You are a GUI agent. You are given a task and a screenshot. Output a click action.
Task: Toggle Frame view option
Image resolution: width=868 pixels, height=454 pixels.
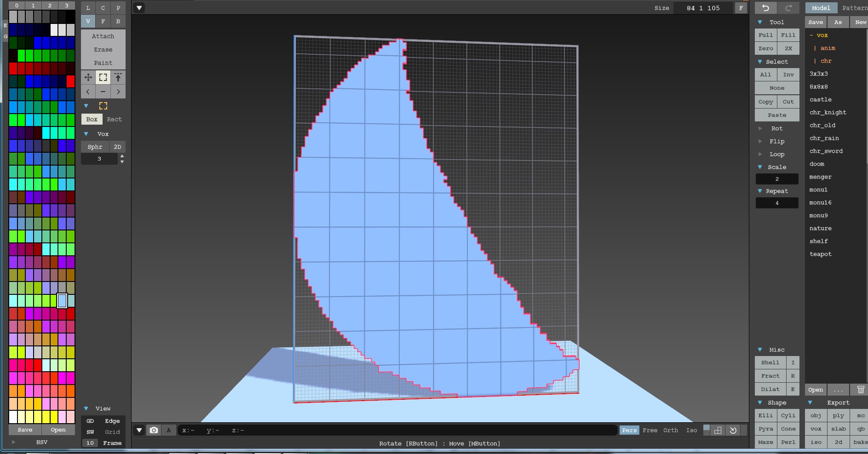click(x=112, y=443)
